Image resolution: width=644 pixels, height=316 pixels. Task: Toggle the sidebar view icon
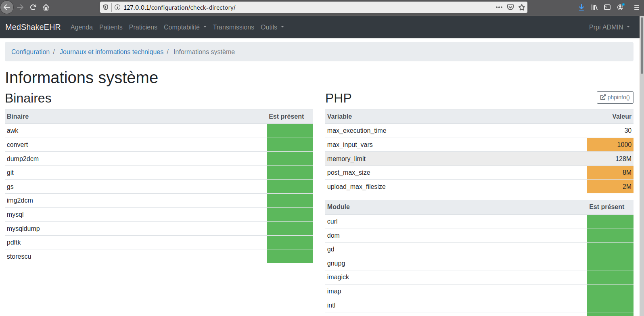(x=607, y=7)
